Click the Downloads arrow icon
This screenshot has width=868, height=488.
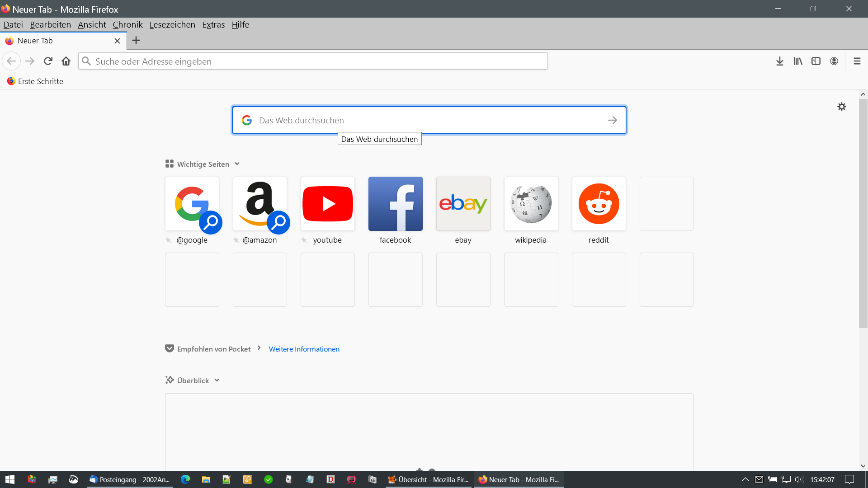(779, 61)
